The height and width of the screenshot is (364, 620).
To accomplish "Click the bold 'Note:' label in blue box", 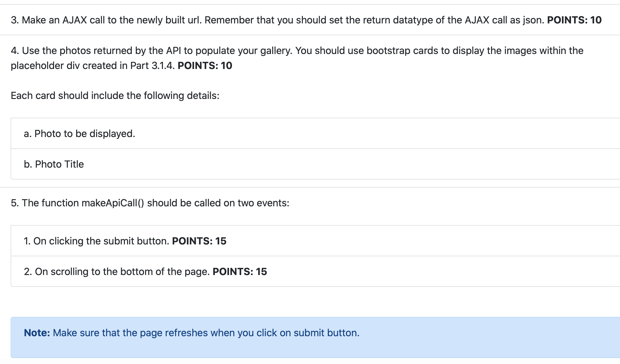I will (37, 333).
